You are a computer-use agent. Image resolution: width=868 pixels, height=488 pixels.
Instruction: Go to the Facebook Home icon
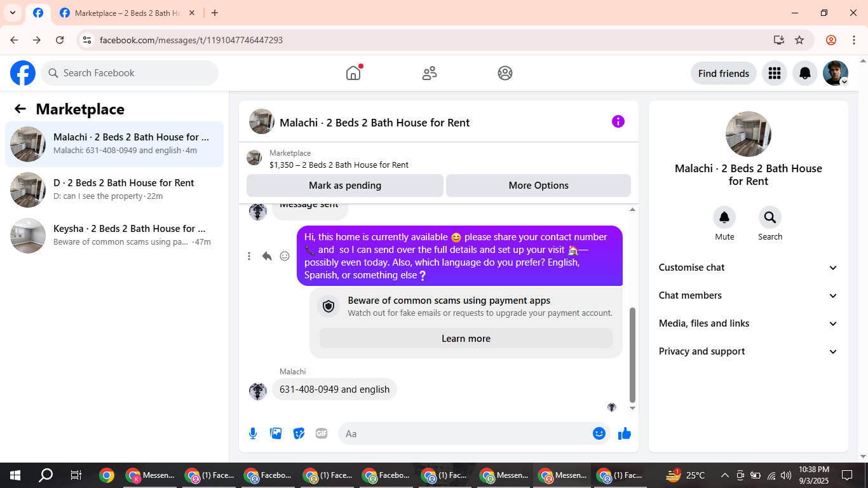[353, 73]
